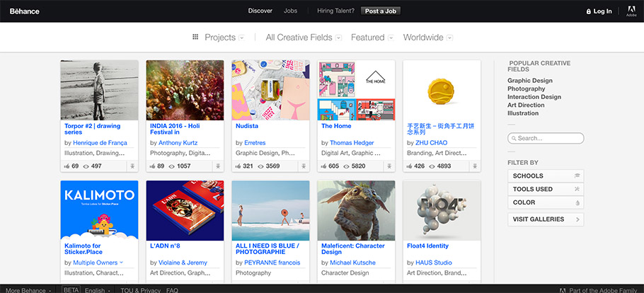Viewport: 644px width, 293px height.
Task: Click the sidebar Search field
Action: tap(547, 139)
